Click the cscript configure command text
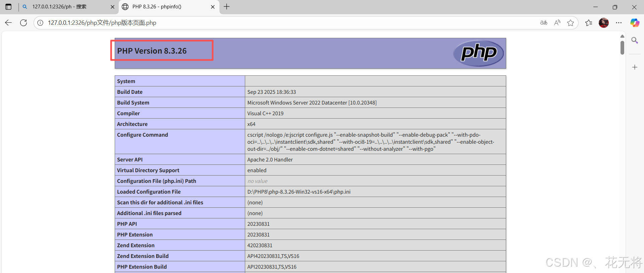Viewport: 644px width, 273px height. pos(371,142)
